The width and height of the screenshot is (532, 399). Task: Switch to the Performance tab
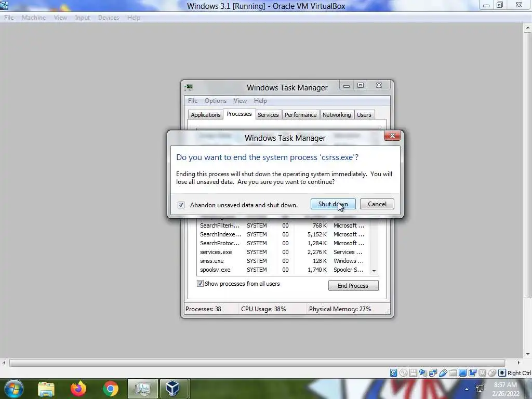coord(301,115)
